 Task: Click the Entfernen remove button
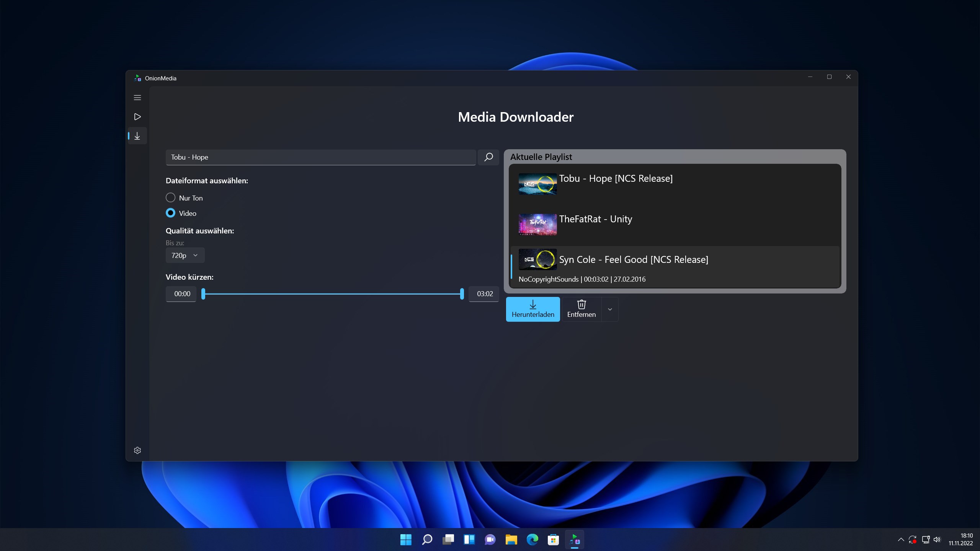click(x=581, y=309)
